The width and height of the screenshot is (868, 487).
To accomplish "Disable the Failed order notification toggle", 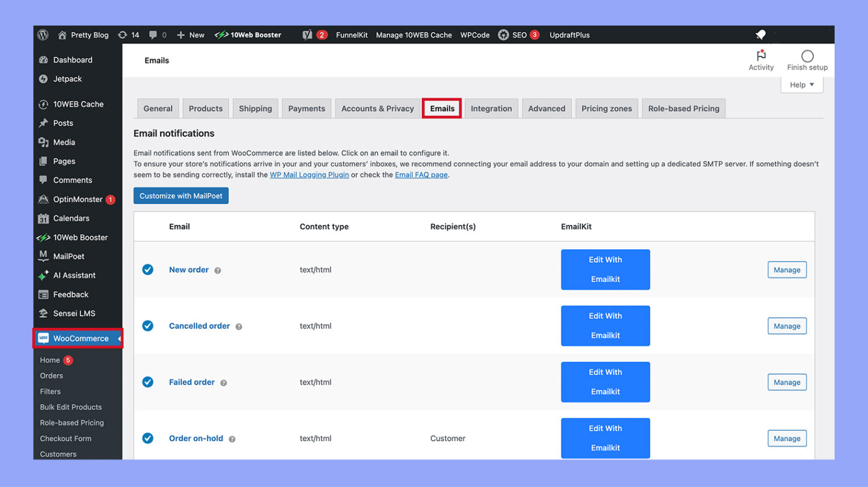I will click(147, 382).
